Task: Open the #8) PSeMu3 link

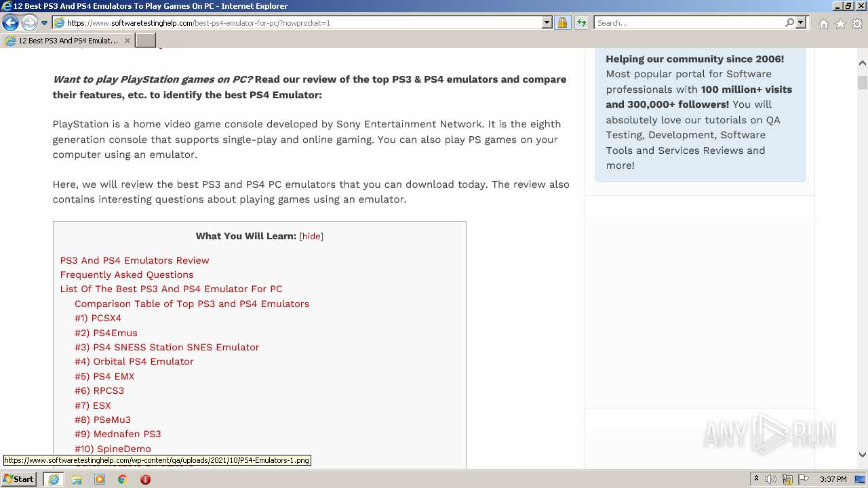Action: (102, 420)
